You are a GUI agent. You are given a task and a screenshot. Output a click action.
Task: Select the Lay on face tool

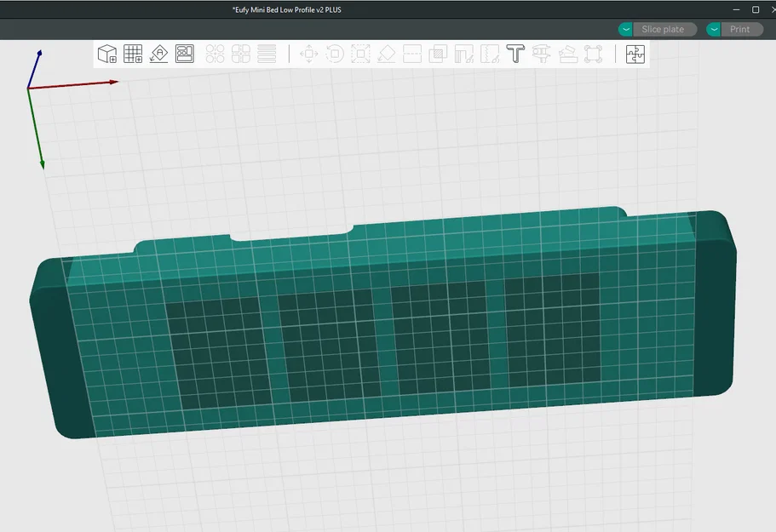pyautogui.click(x=387, y=54)
